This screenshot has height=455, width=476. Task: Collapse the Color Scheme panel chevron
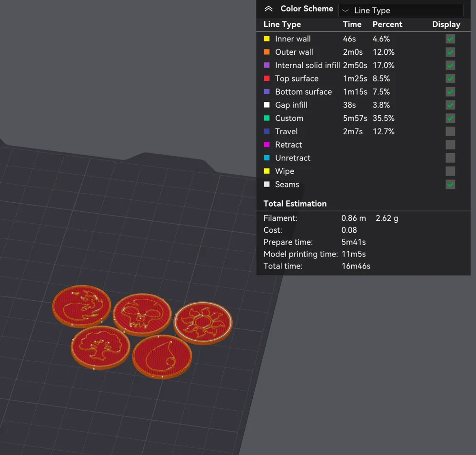coord(268,9)
